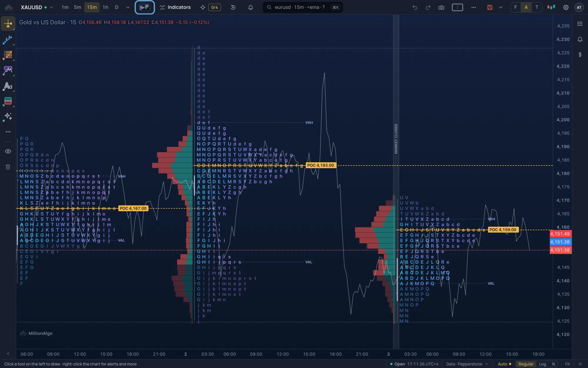Open the patterns drawing tool

(x=8, y=70)
